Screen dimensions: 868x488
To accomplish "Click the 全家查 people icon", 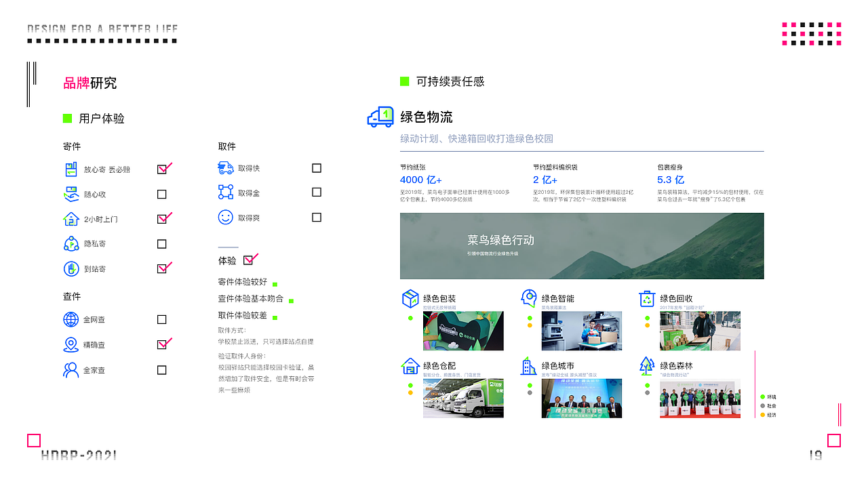I will (x=71, y=370).
